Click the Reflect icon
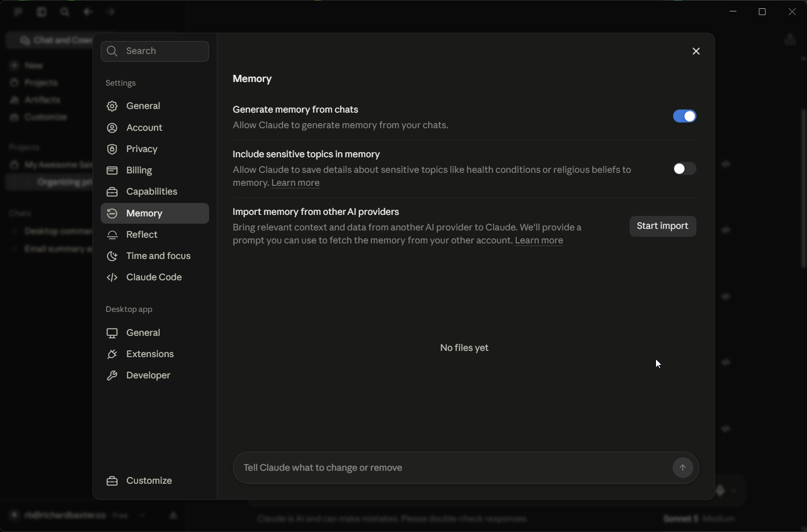This screenshot has width=807, height=532. [x=112, y=235]
